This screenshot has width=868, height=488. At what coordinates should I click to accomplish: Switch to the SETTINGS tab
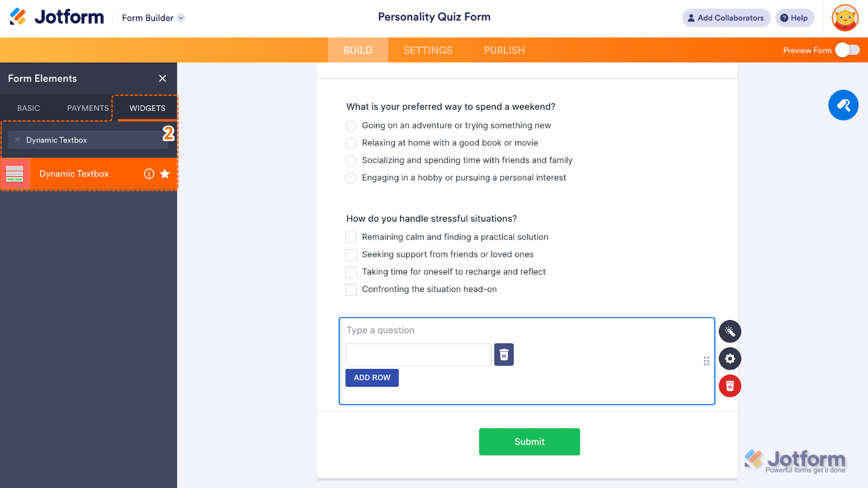tap(427, 50)
